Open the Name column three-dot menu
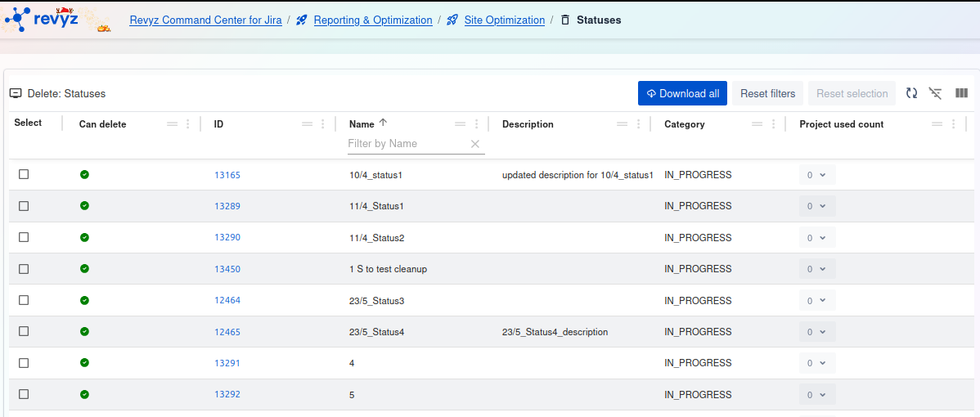The image size is (980, 417). tap(477, 124)
